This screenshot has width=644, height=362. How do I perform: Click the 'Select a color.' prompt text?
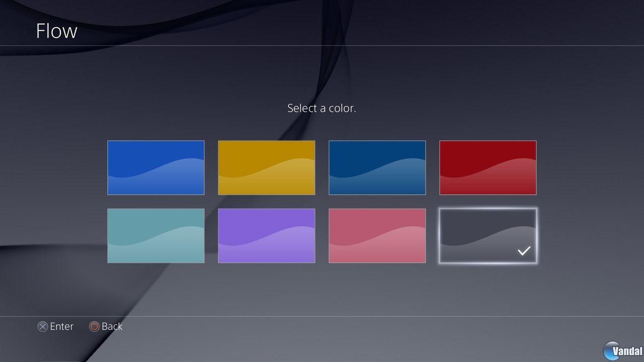(321, 108)
